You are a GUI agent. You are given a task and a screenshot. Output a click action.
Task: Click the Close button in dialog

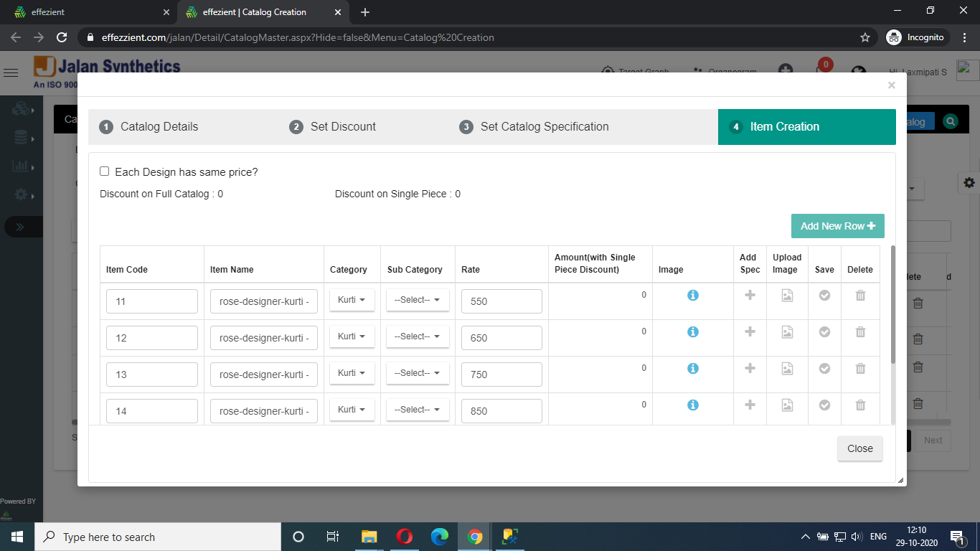859,448
